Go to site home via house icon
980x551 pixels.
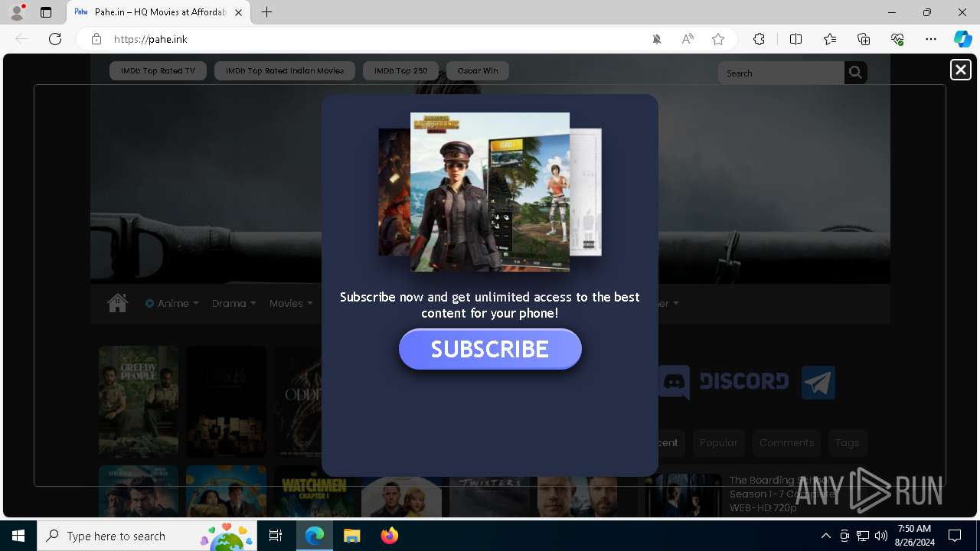pos(117,303)
